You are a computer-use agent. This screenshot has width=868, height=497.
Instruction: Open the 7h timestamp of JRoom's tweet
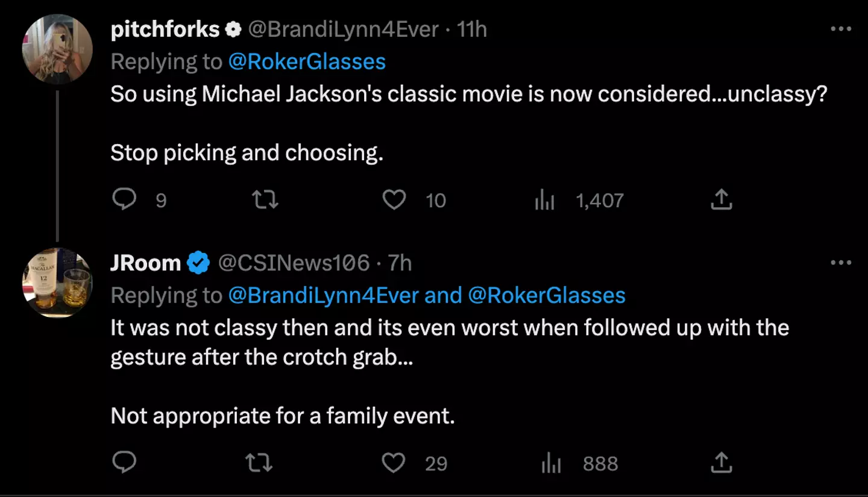[x=400, y=263]
